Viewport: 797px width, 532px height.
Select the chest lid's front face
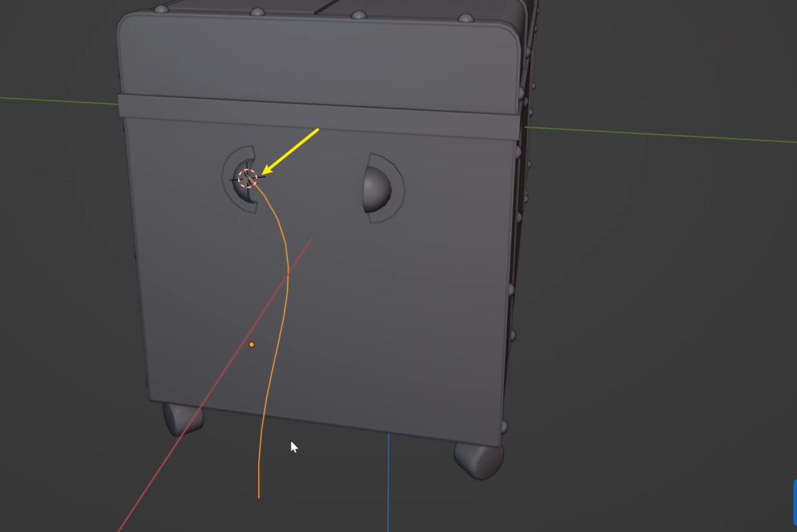click(x=320, y=63)
